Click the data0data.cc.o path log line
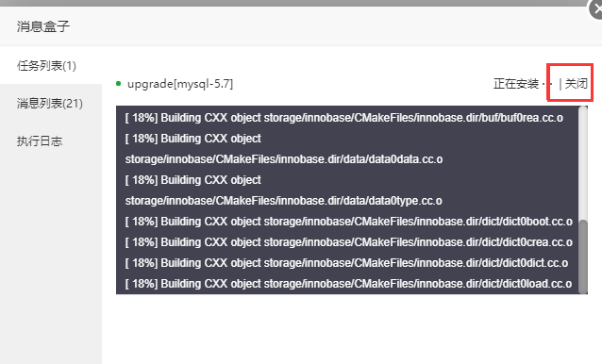This screenshot has height=364, width=602. coord(284,159)
